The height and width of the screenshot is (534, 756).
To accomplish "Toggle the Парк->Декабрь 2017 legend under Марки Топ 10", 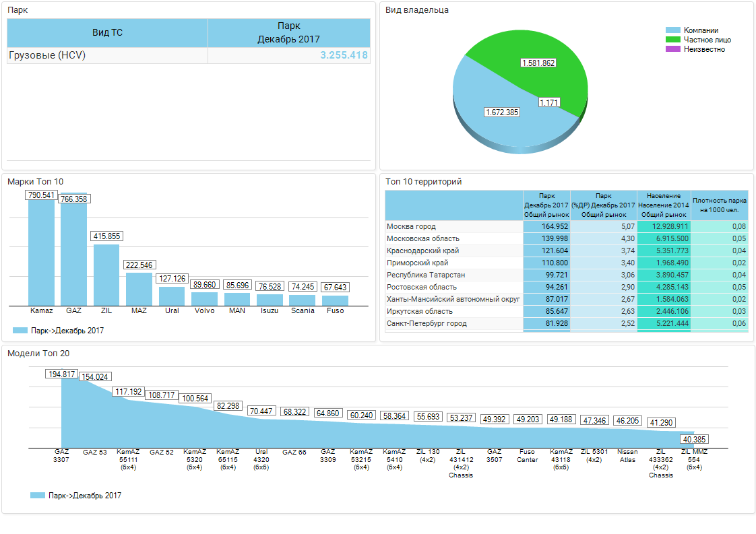I will coord(58,331).
